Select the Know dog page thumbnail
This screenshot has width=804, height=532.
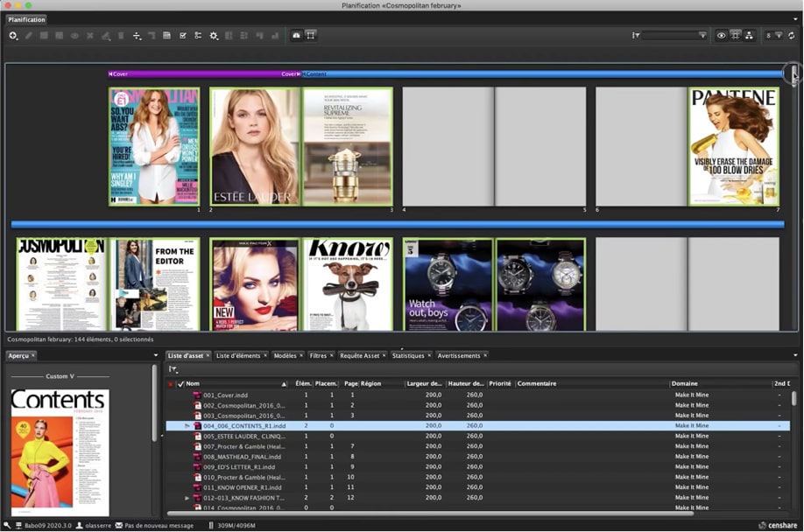[x=348, y=284]
